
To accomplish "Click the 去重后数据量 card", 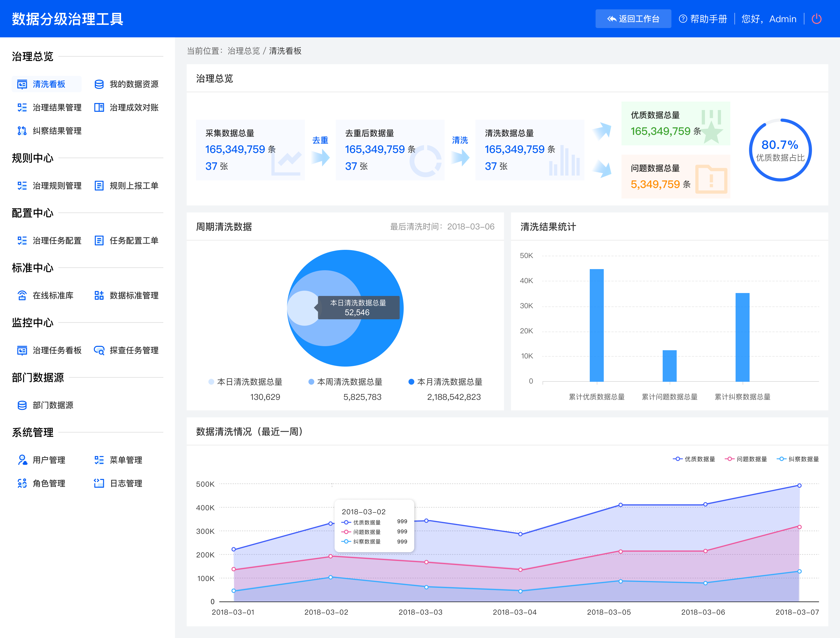I will pos(390,150).
